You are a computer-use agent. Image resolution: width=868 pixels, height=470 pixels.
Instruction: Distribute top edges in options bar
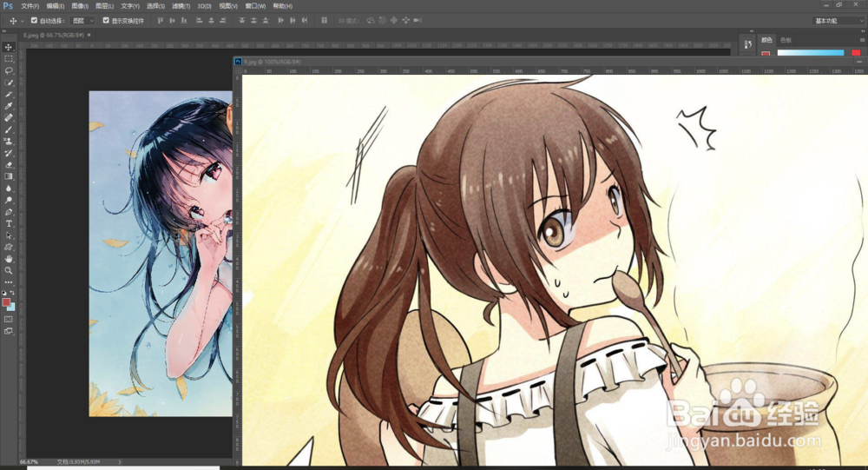coord(242,21)
